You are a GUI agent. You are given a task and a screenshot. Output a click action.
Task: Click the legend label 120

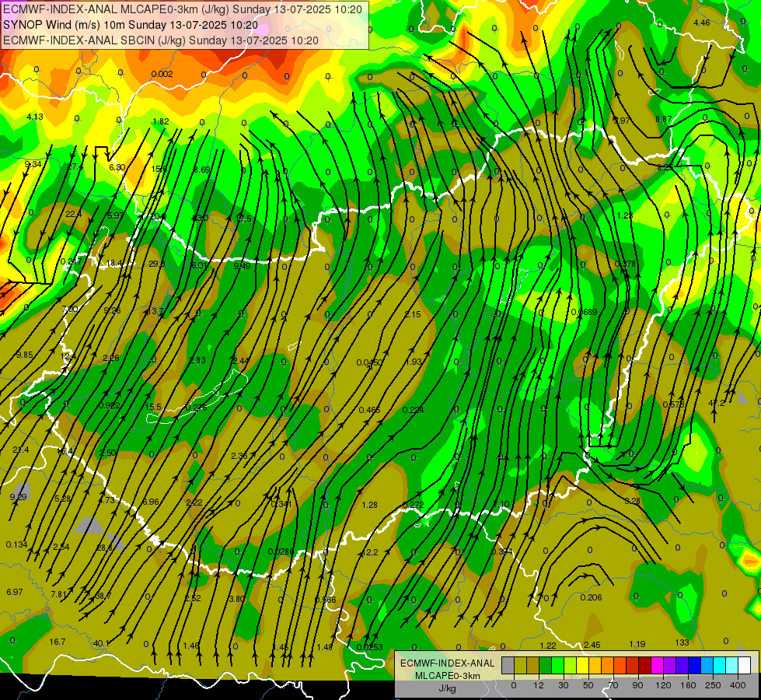pyautogui.click(x=663, y=685)
